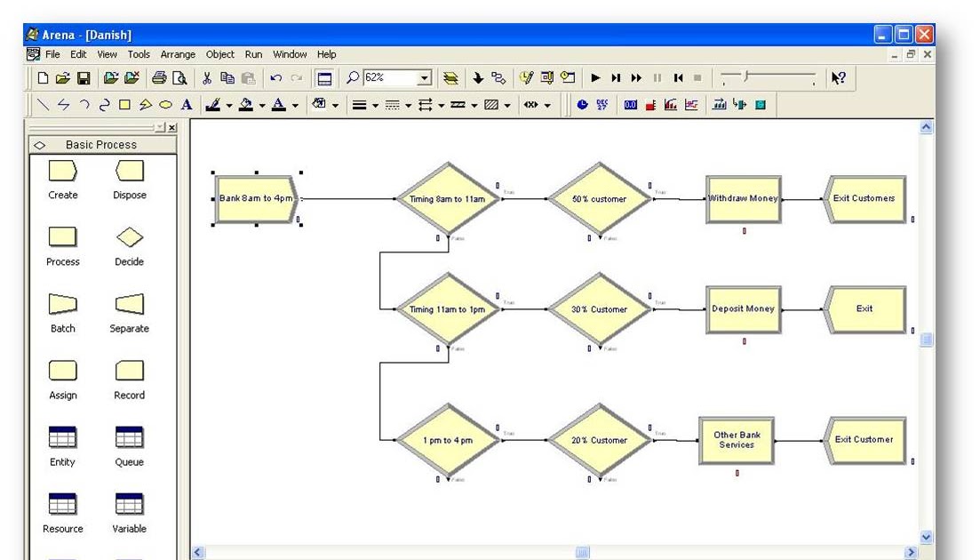
Task: Click the Fast-Forward run control
Action: click(x=636, y=77)
